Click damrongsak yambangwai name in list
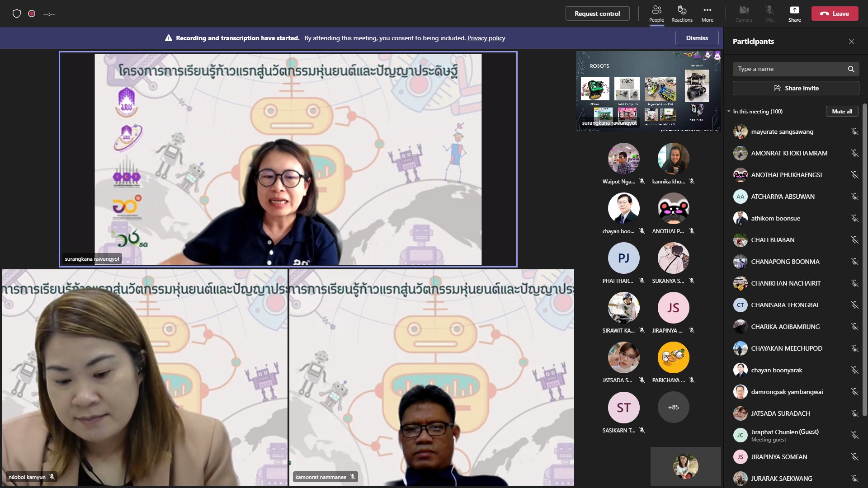Image resolution: width=868 pixels, height=488 pixels. (787, 392)
